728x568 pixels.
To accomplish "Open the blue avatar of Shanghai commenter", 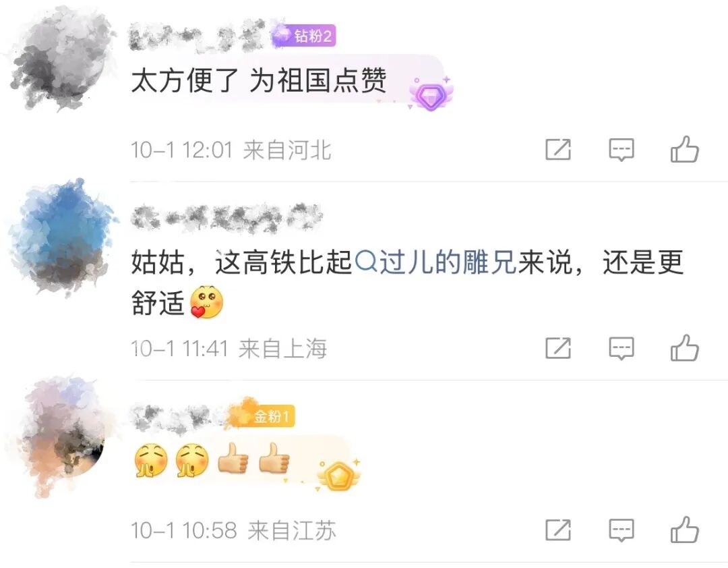I will (61, 237).
